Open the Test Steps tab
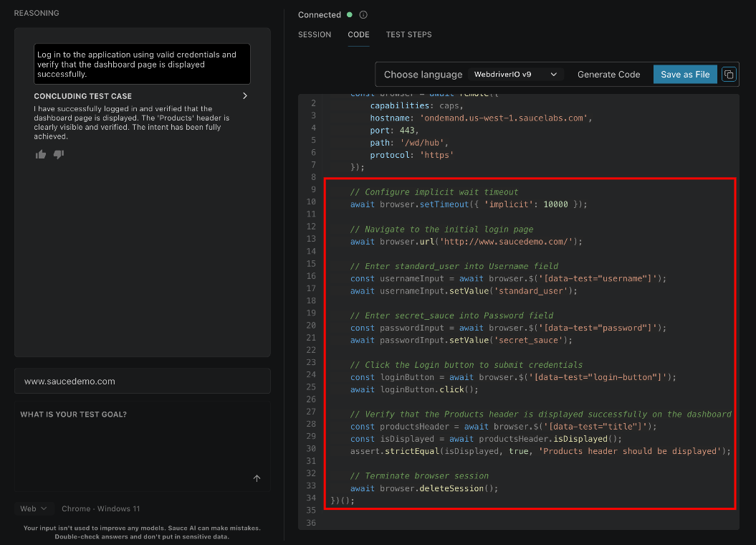756x545 pixels. click(x=409, y=34)
